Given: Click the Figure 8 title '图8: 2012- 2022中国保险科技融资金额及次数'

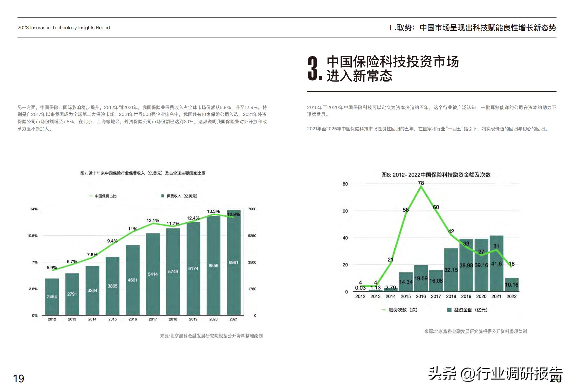Looking at the screenshot, I should (436, 175).
